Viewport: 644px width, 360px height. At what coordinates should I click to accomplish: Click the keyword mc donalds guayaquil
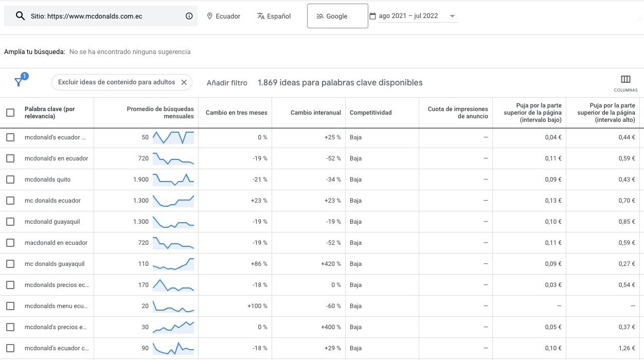click(x=55, y=264)
